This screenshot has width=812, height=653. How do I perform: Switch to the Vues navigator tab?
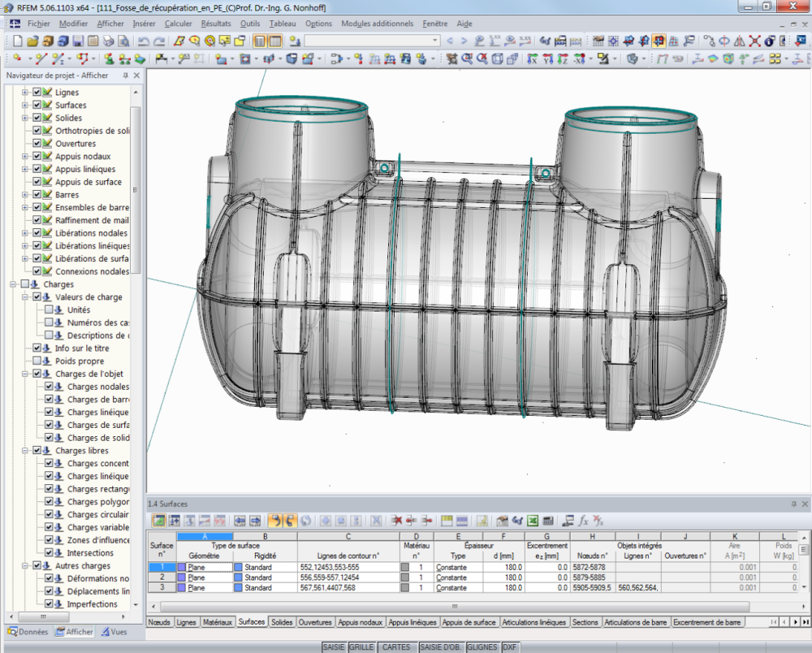(x=114, y=632)
